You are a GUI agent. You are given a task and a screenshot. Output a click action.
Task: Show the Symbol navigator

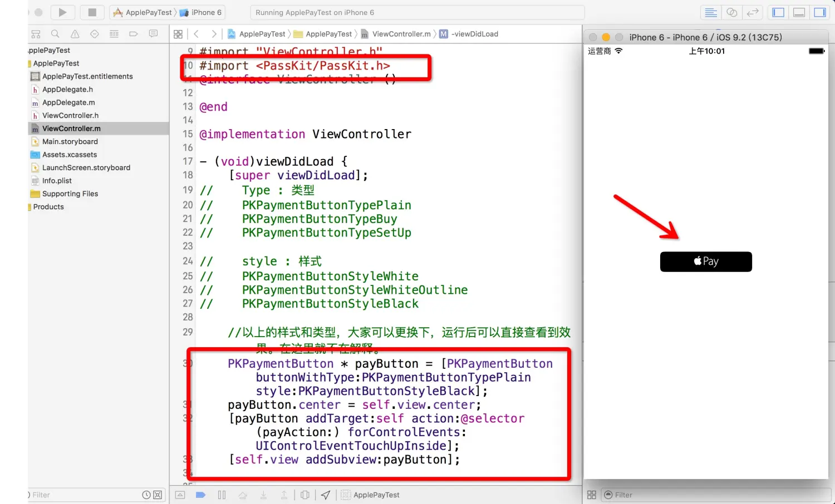click(x=36, y=34)
